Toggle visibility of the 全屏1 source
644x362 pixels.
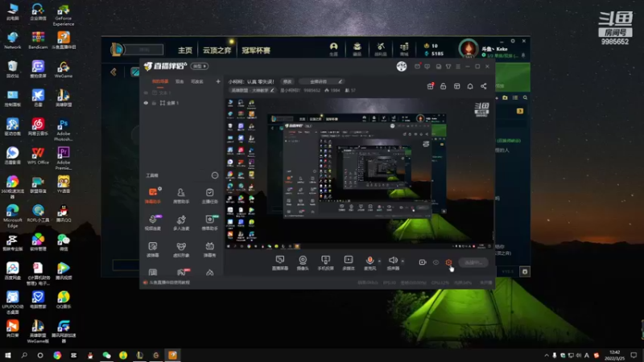pos(146,103)
